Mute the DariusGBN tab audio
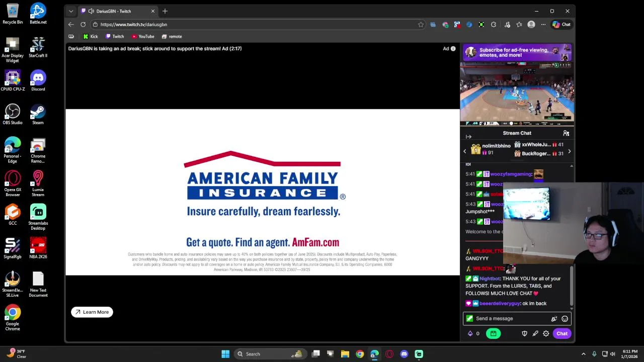The image size is (644, 362). [91, 11]
